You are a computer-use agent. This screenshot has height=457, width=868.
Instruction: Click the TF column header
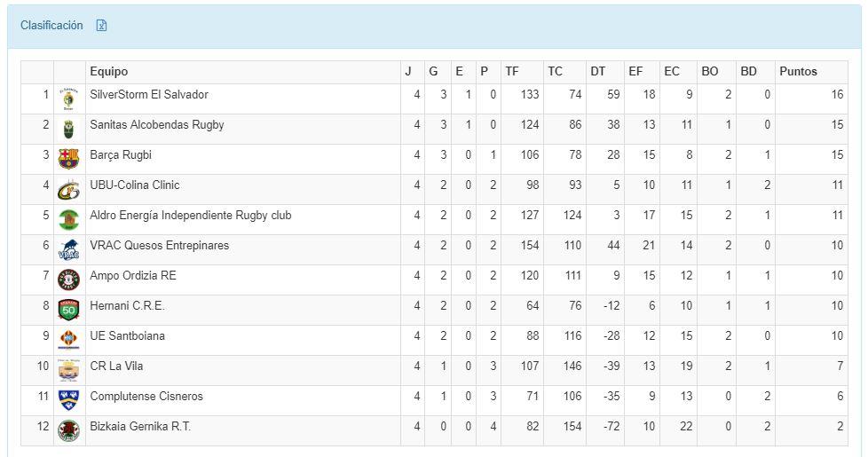click(x=512, y=72)
